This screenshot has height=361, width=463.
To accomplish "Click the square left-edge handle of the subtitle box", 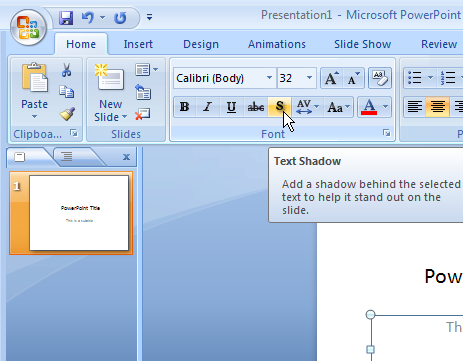I will pyautogui.click(x=370, y=349).
